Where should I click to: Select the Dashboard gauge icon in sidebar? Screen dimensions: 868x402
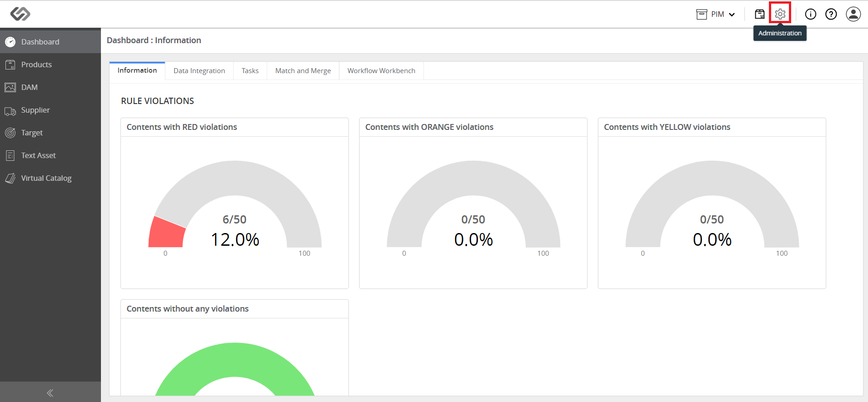pyautogui.click(x=10, y=42)
